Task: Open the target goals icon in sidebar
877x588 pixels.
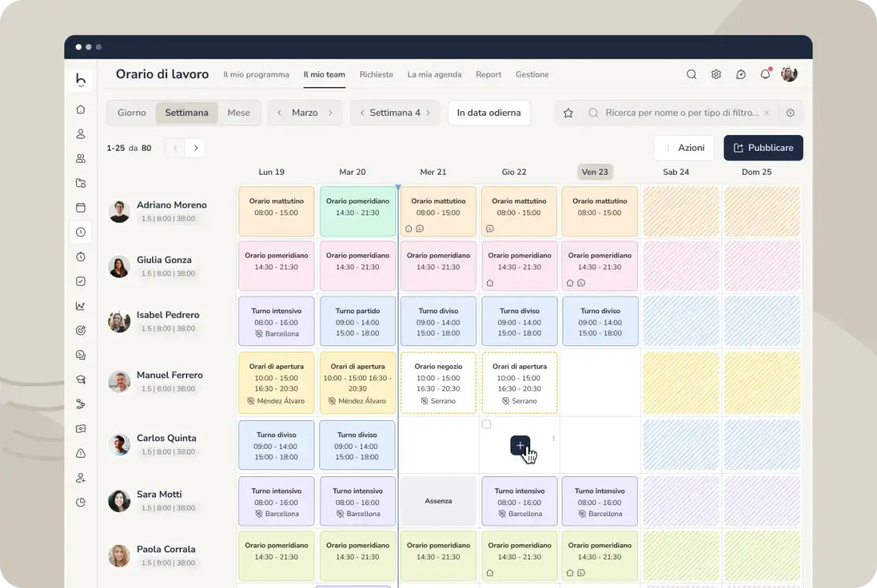Action: point(81,330)
